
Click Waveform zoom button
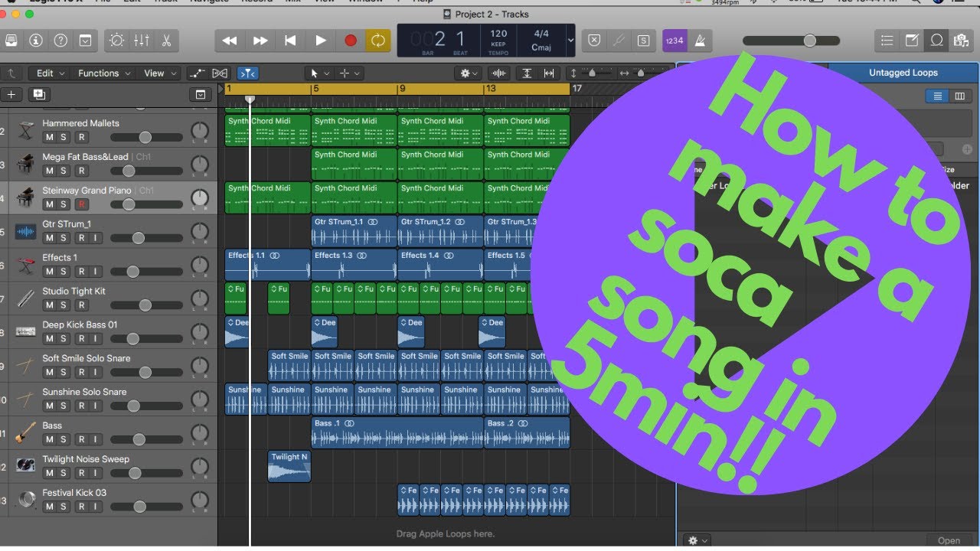(499, 73)
